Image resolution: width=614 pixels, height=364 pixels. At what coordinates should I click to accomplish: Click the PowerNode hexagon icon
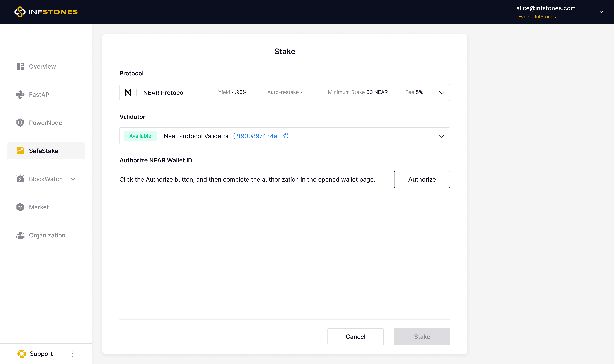(20, 123)
